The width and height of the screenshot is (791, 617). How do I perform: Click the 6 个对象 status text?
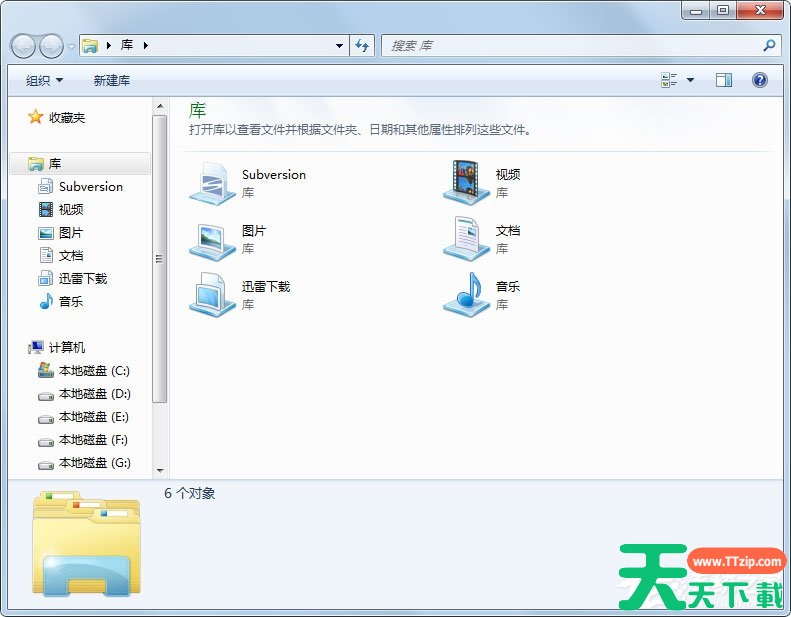[190, 493]
